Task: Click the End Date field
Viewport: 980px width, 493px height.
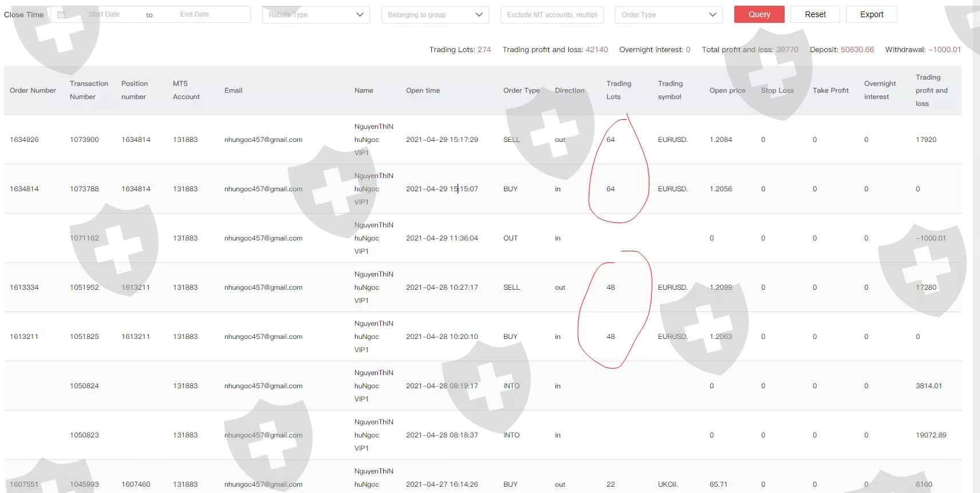Action: coord(195,14)
